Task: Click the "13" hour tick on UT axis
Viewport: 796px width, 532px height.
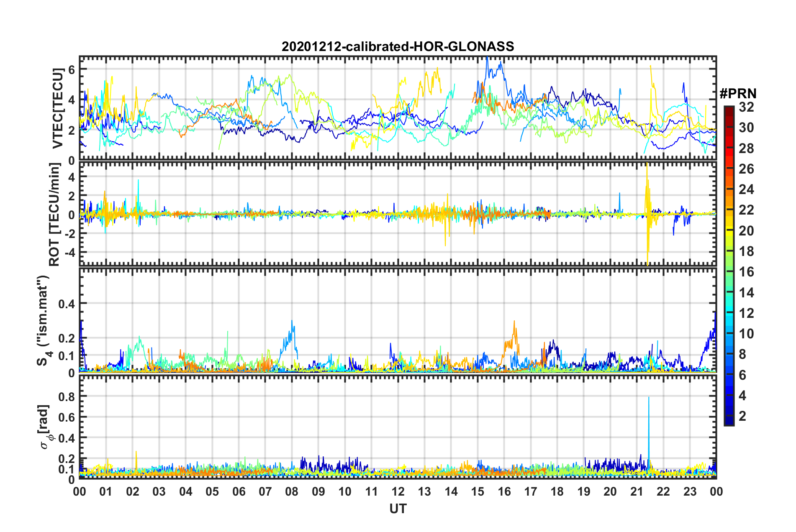Action: click(424, 491)
